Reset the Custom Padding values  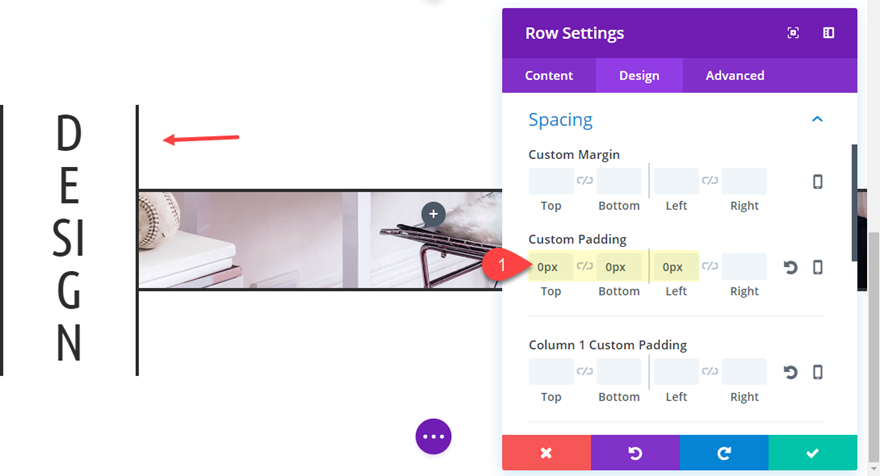point(790,268)
